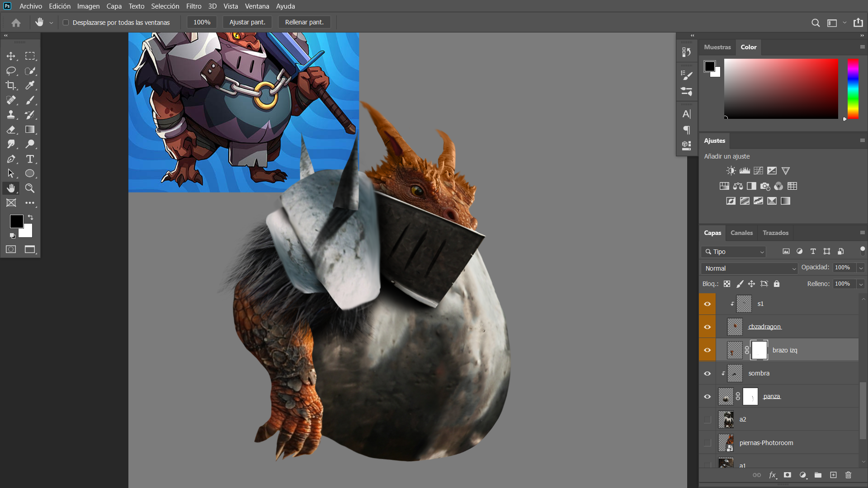The height and width of the screenshot is (488, 868).
Task: Open the Edit Toolbar three-dots menu
Action: 30,203
